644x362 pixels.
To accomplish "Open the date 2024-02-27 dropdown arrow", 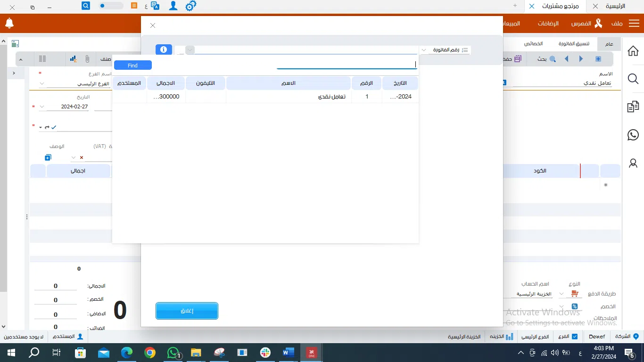I will [42, 107].
